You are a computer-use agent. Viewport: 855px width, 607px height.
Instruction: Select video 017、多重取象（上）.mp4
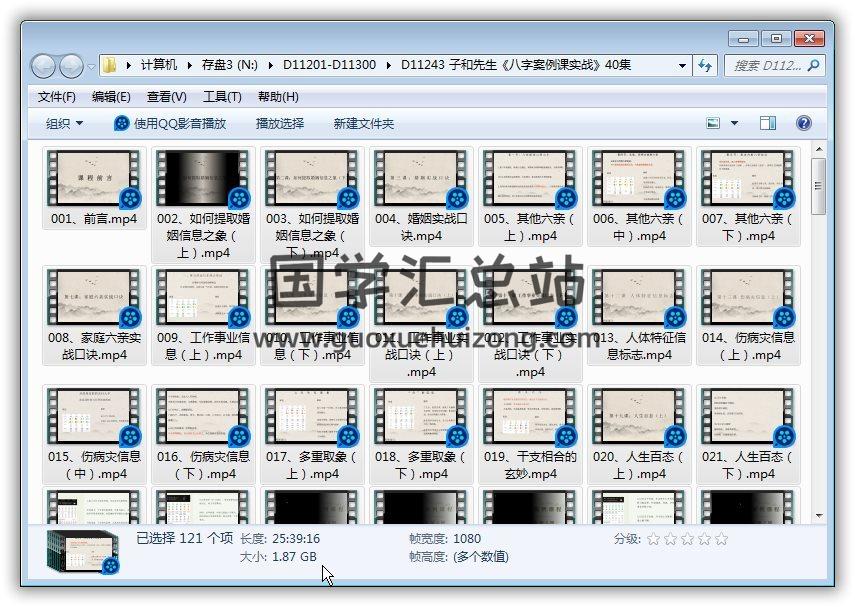pos(312,434)
